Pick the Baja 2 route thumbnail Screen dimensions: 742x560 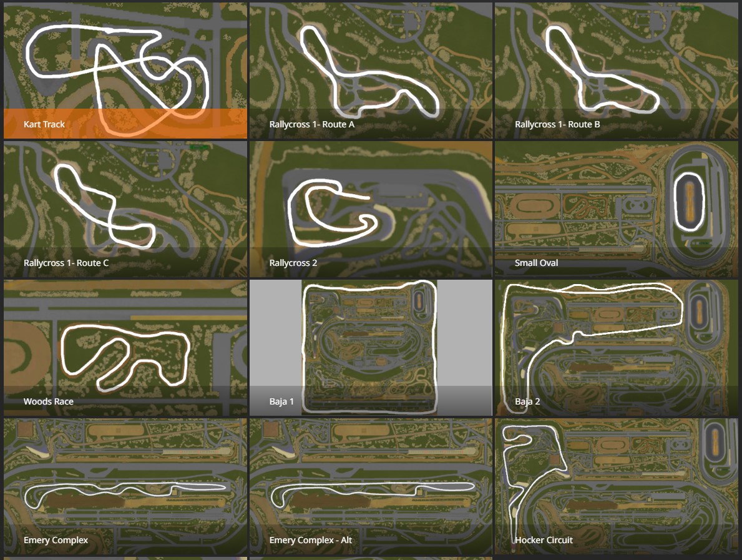pyautogui.click(x=616, y=348)
